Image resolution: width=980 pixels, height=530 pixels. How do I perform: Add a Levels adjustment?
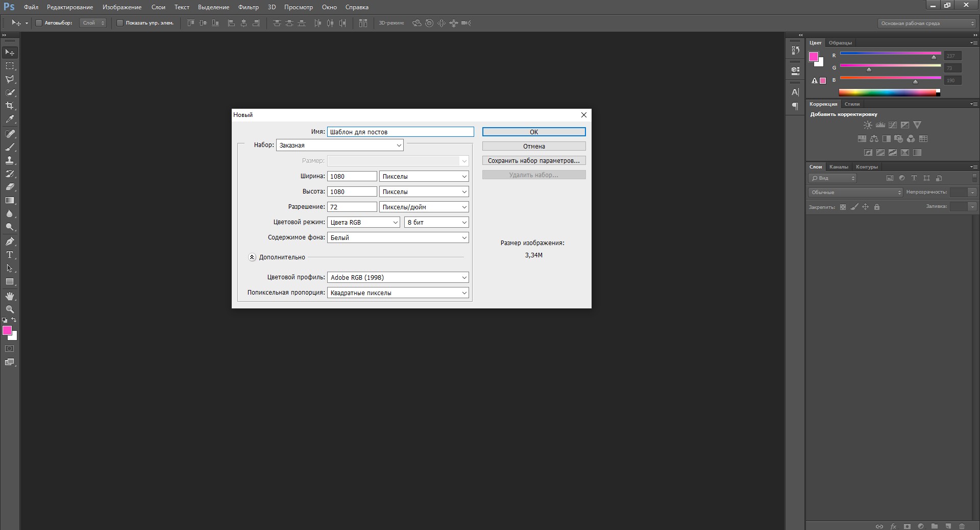[880, 125]
